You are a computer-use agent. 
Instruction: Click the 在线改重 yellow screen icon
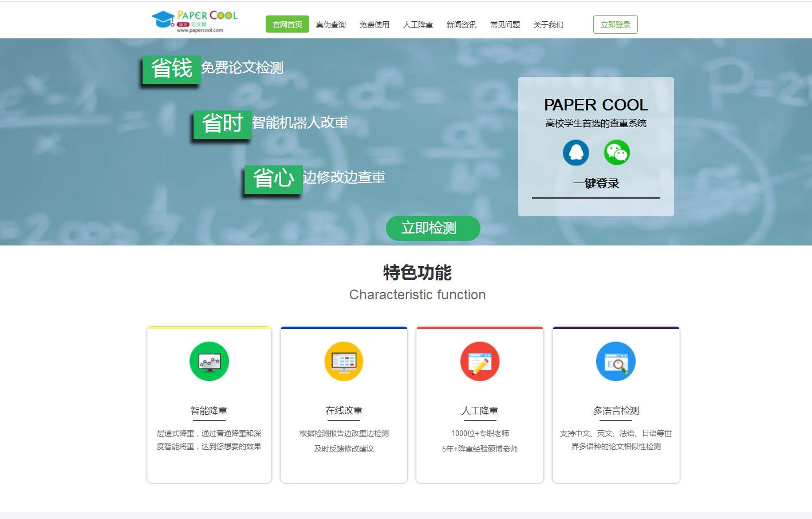(344, 361)
